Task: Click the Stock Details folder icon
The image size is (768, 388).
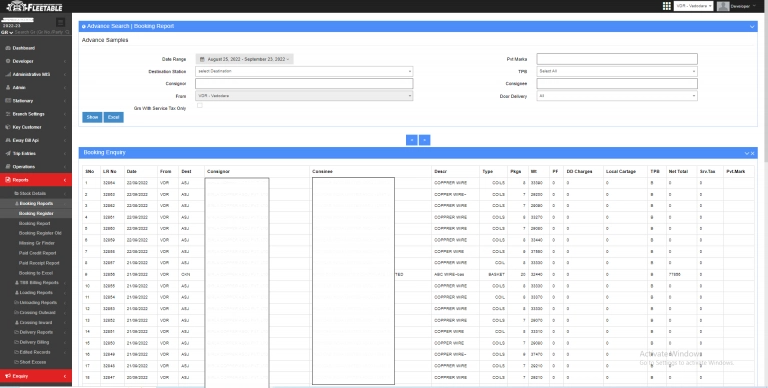Action: tap(16, 194)
